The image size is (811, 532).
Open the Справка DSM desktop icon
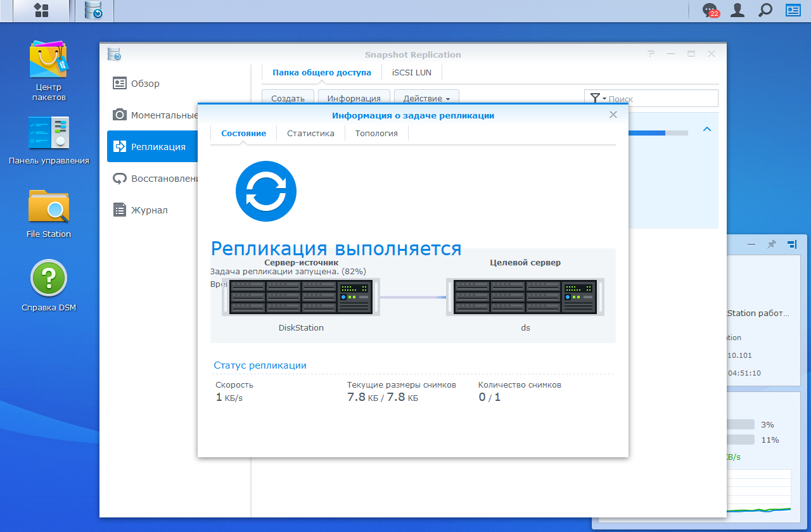point(49,286)
